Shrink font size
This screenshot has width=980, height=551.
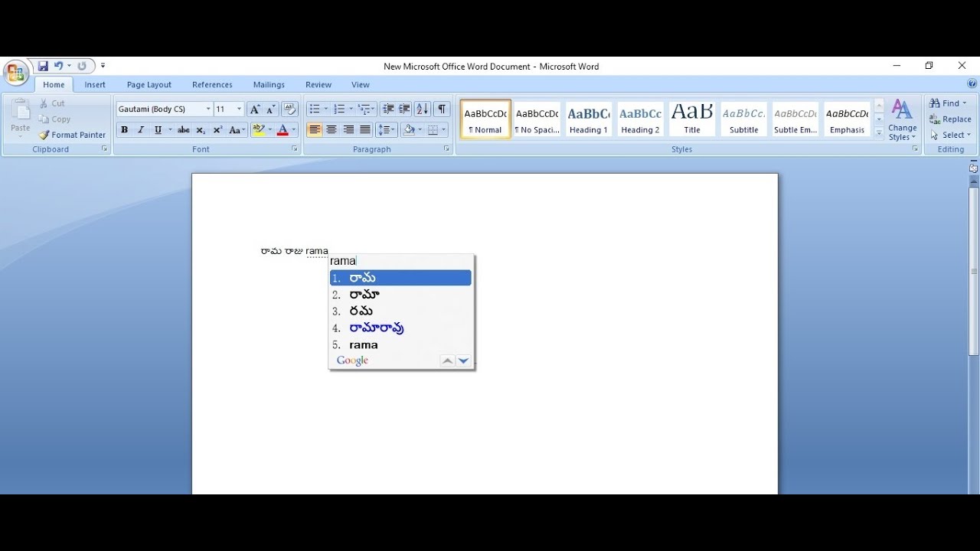271,109
